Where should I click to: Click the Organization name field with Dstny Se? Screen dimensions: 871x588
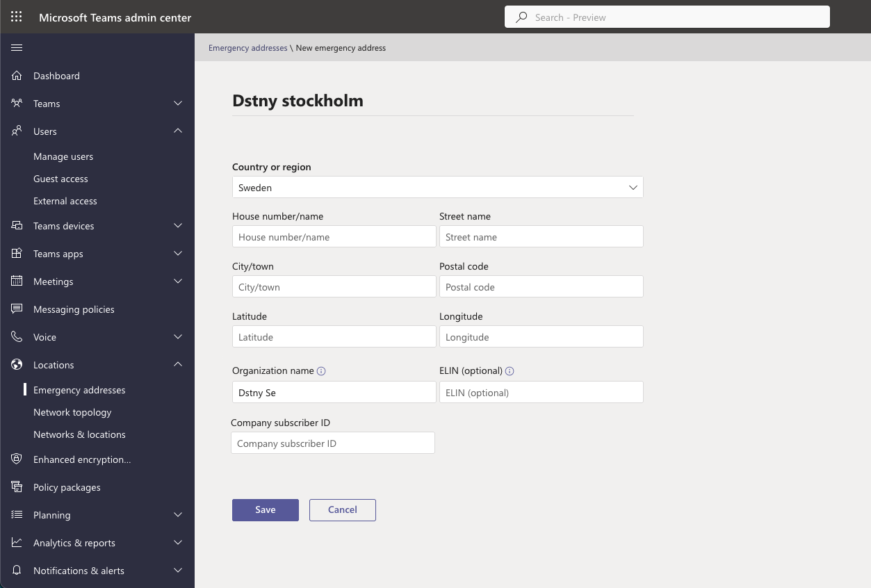pyautogui.click(x=334, y=393)
